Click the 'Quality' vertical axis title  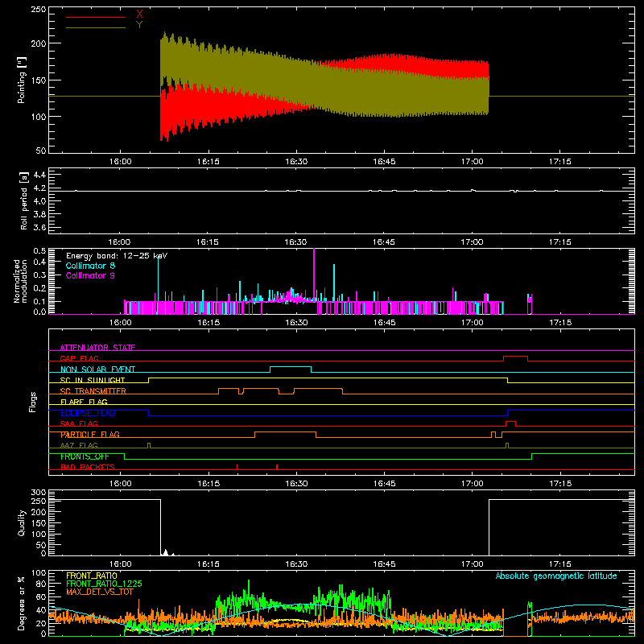coord(22,522)
